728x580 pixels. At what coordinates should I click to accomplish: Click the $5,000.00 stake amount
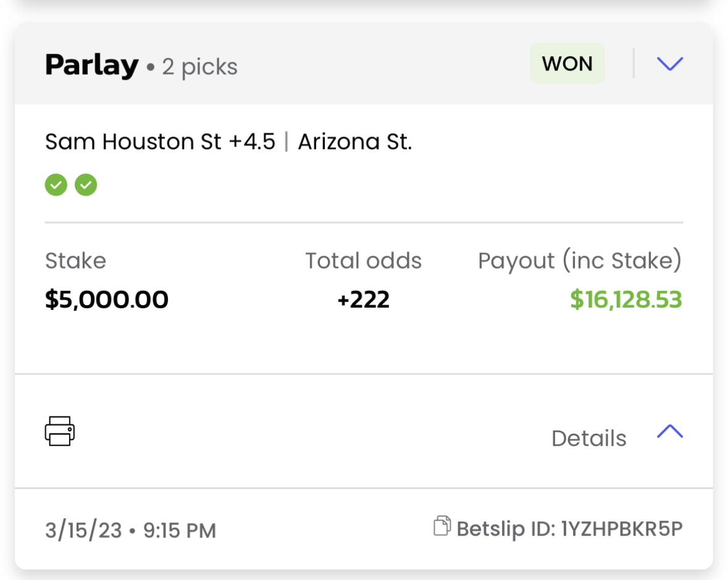pos(107,300)
